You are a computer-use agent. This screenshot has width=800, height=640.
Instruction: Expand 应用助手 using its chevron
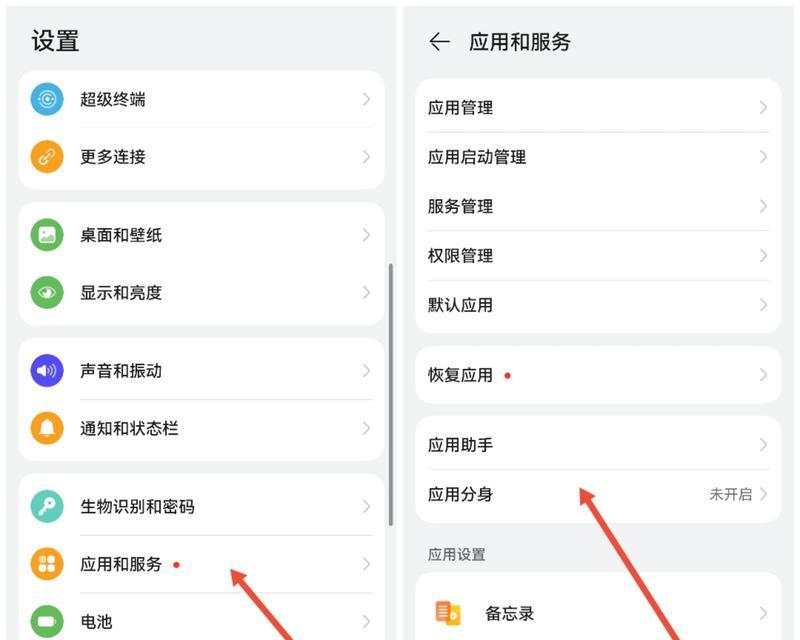point(763,445)
